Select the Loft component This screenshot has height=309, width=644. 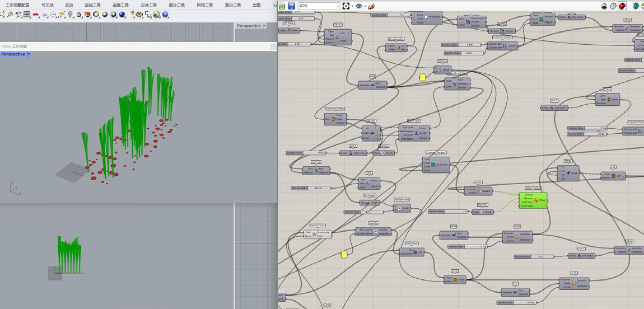coord(613,176)
